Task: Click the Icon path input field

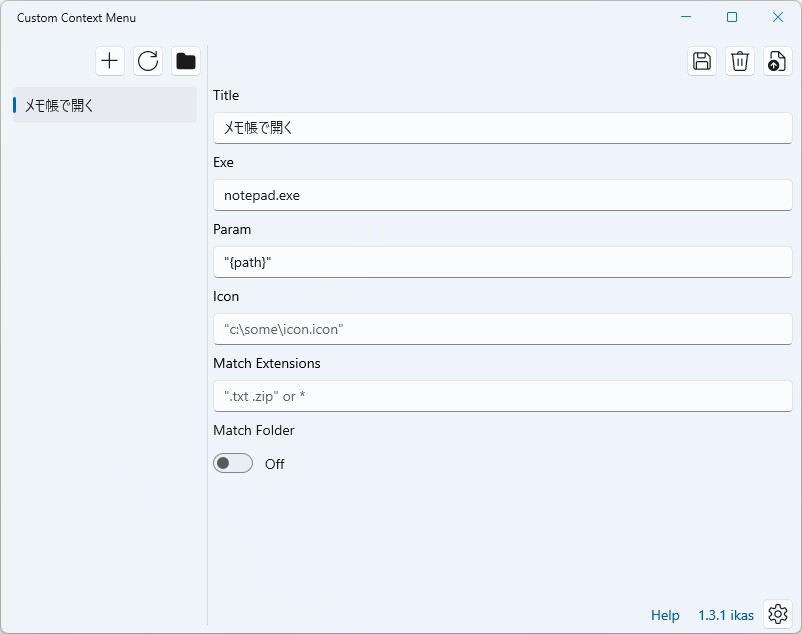Action: [501, 329]
